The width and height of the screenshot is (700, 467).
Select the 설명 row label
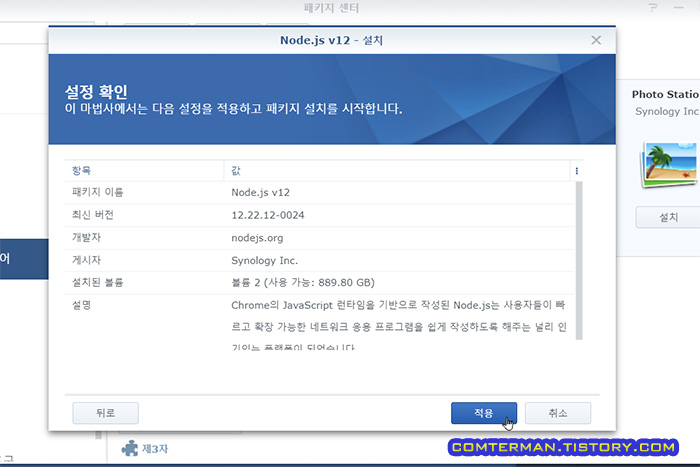click(x=81, y=305)
